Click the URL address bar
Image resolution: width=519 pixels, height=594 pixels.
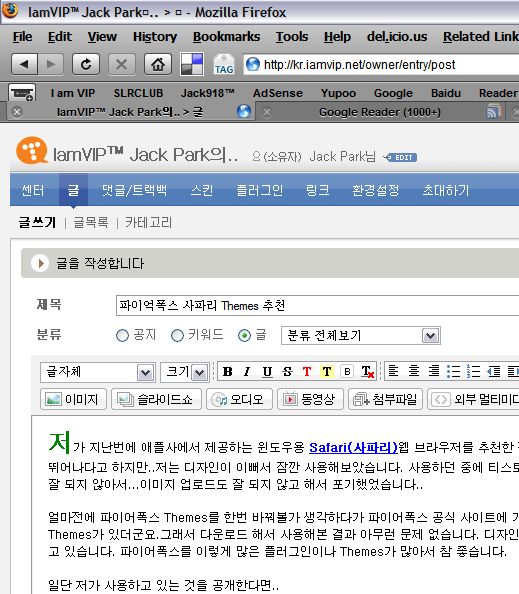pyautogui.click(x=381, y=64)
